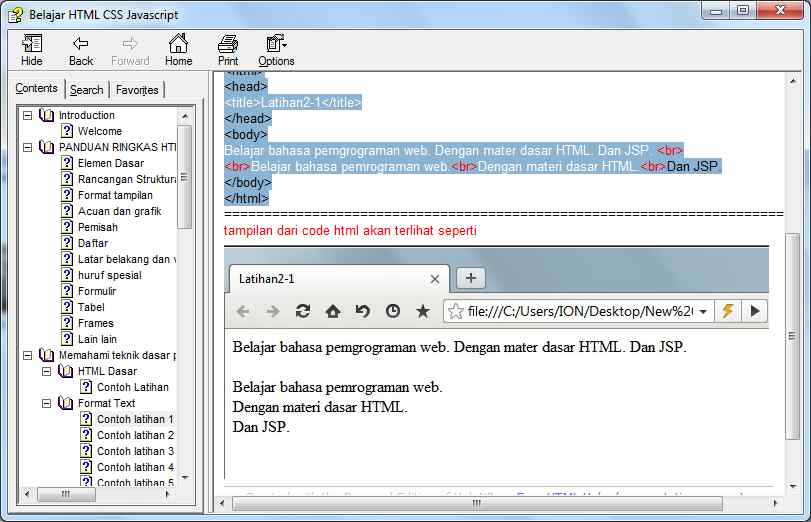Screen dimensions: 811x522
Task: Click the Tabel topic page icon
Action: tap(67, 307)
